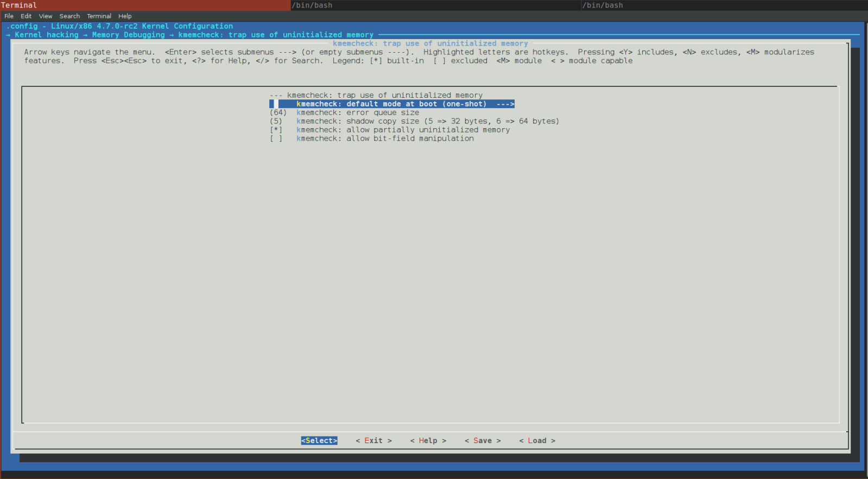The height and width of the screenshot is (479, 868).
Task: Toggle allow partially uninitialized memory checkbox
Action: 276,130
